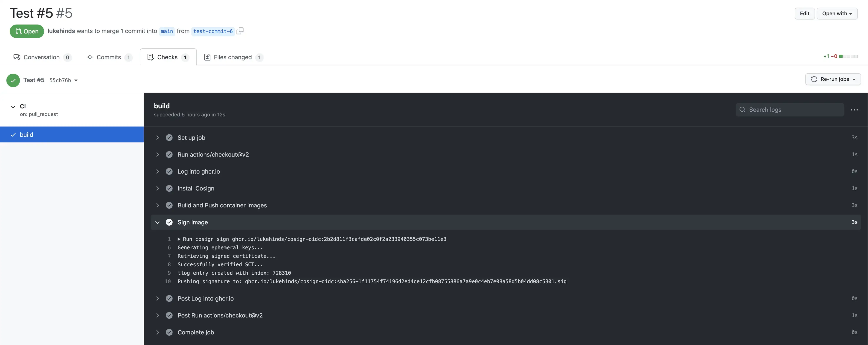Click the Test #5 run name label
This screenshot has height=345, width=868.
pos(34,80)
